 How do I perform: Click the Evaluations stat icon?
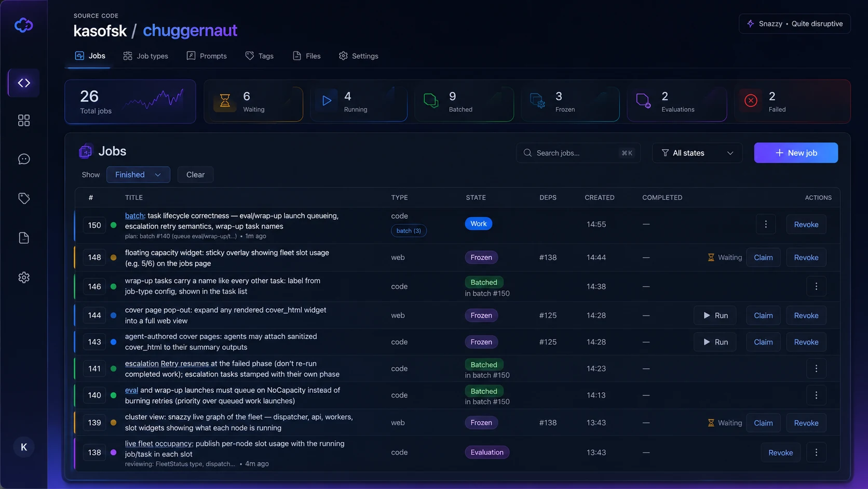click(643, 101)
